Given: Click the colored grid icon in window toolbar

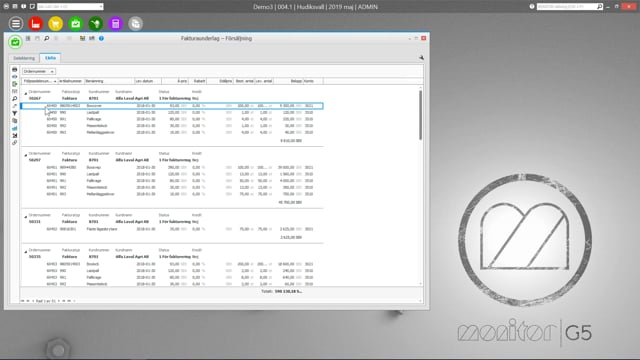Looking at the screenshot, I should (82, 38).
